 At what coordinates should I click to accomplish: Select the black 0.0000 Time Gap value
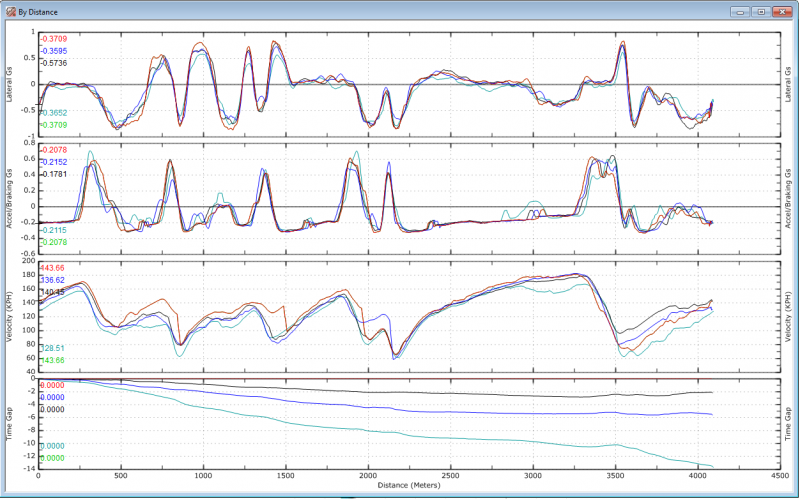53,410
